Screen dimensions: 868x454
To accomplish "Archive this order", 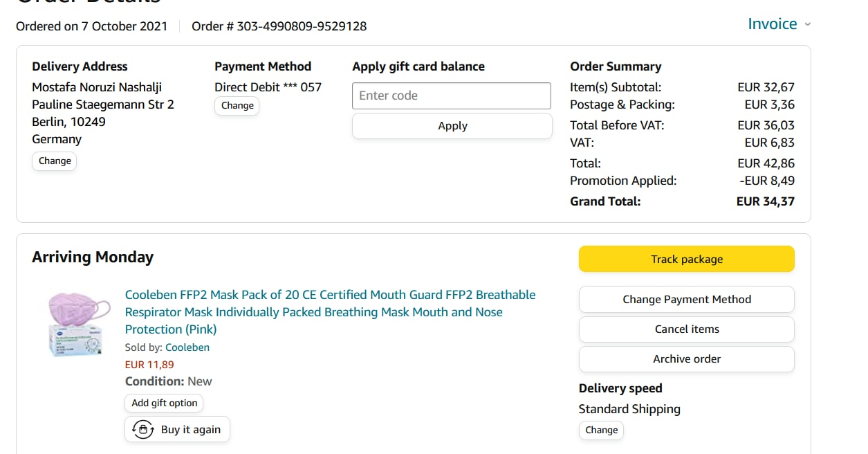I will 686,359.
